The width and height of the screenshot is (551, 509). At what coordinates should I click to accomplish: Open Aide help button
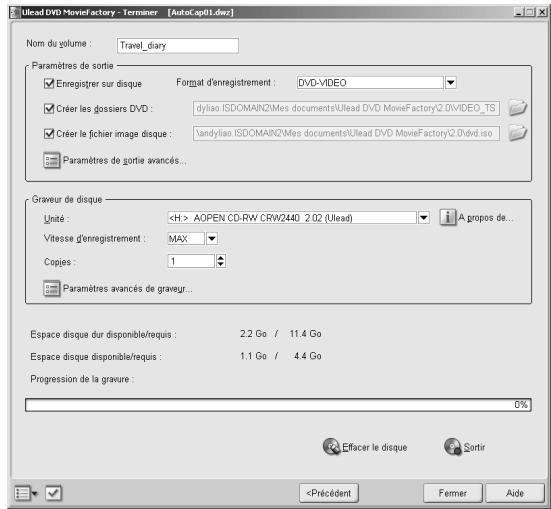coord(515,493)
